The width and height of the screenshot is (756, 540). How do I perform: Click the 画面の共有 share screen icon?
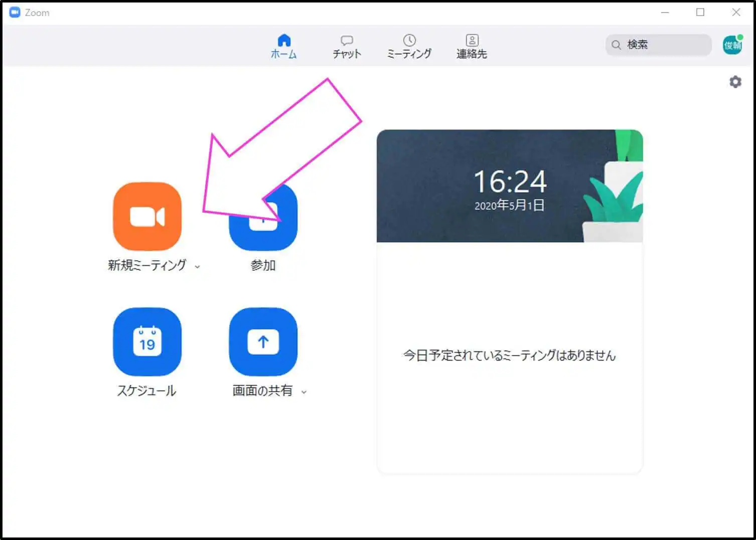coord(263,341)
